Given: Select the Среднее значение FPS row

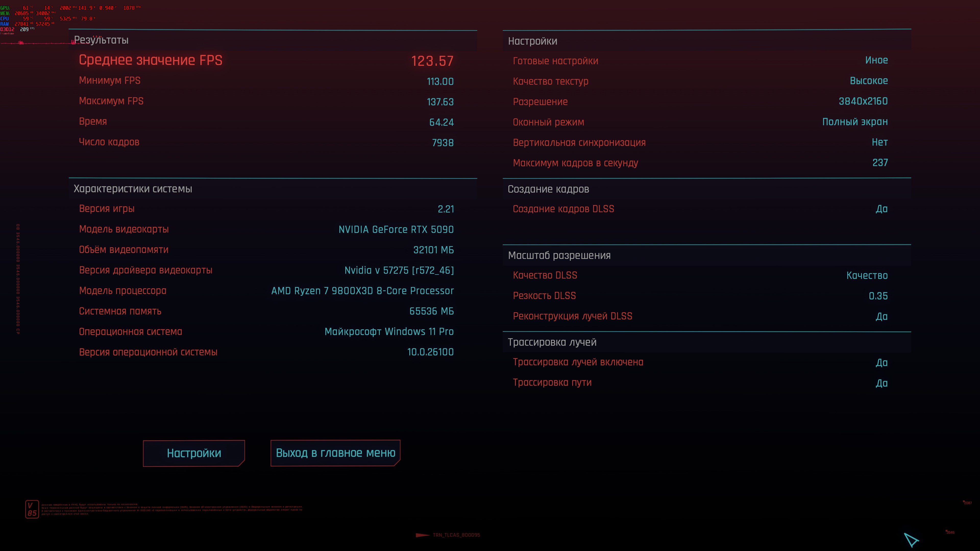Looking at the screenshot, I should (266, 60).
